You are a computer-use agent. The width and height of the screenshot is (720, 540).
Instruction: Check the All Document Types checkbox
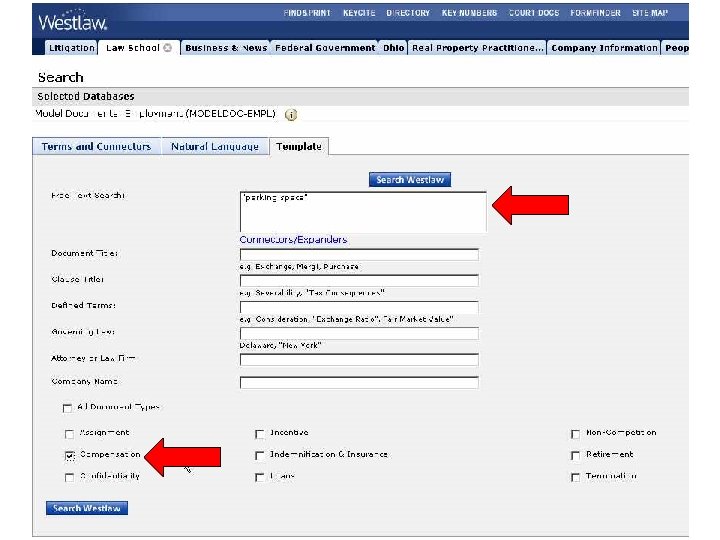click(68, 408)
